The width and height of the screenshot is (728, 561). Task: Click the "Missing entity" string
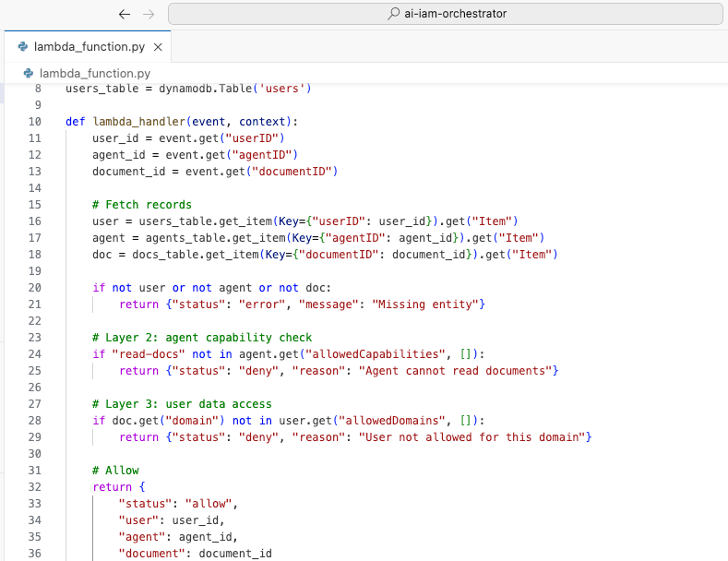click(425, 304)
